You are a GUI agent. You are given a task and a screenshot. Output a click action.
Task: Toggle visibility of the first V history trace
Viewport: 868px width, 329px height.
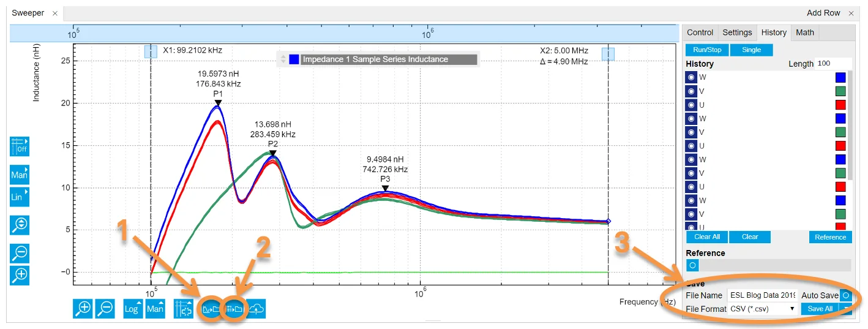(x=691, y=91)
